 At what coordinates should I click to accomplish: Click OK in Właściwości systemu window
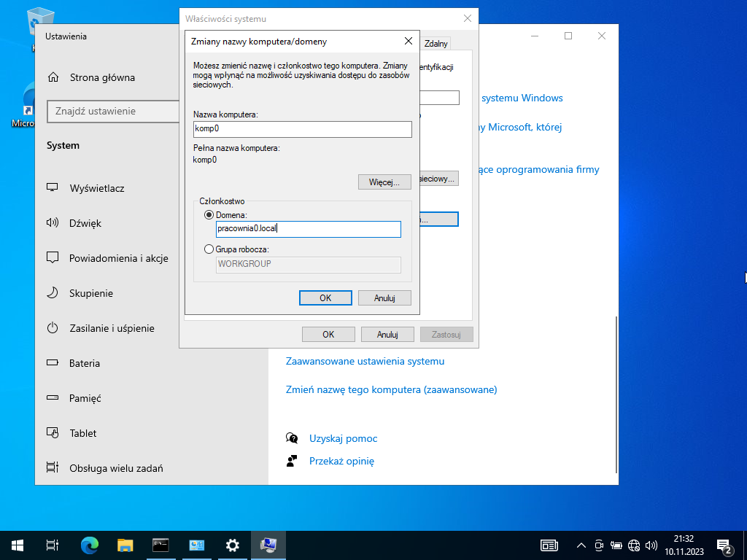pyautogui.click(x=328, y=334)
